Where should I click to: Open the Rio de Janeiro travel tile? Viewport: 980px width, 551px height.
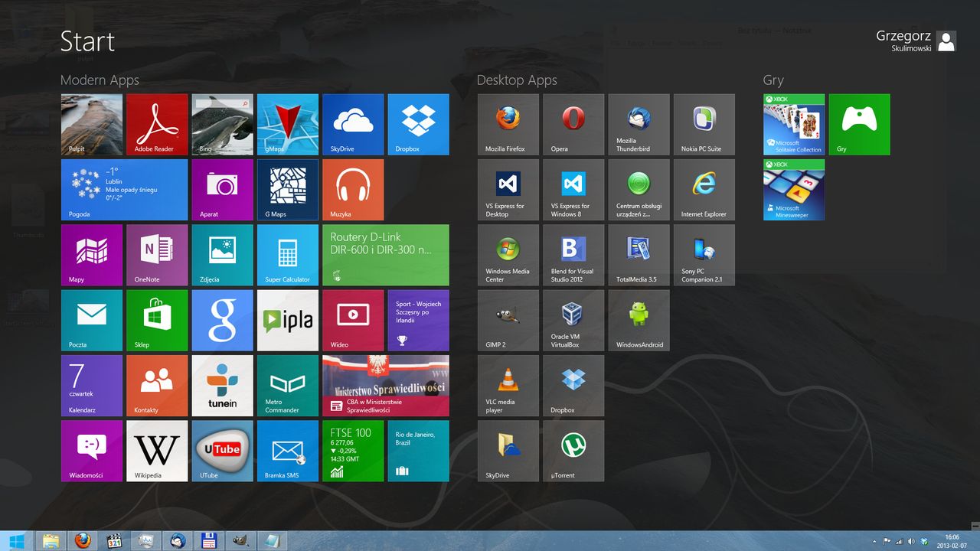coord(419,451)
